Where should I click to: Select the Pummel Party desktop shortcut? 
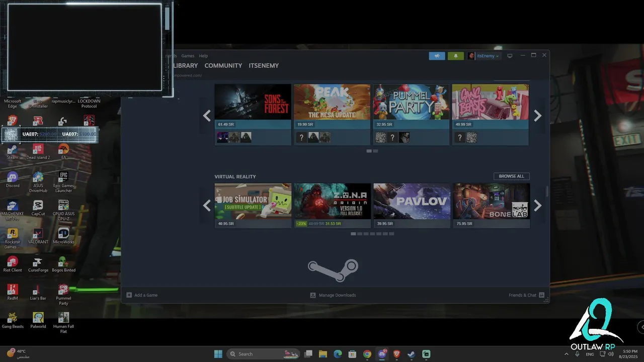(x=63, y=295)
